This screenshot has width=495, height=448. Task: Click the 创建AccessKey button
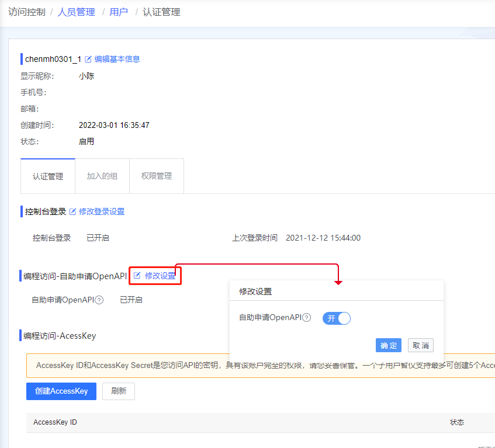tap(61, 391)
